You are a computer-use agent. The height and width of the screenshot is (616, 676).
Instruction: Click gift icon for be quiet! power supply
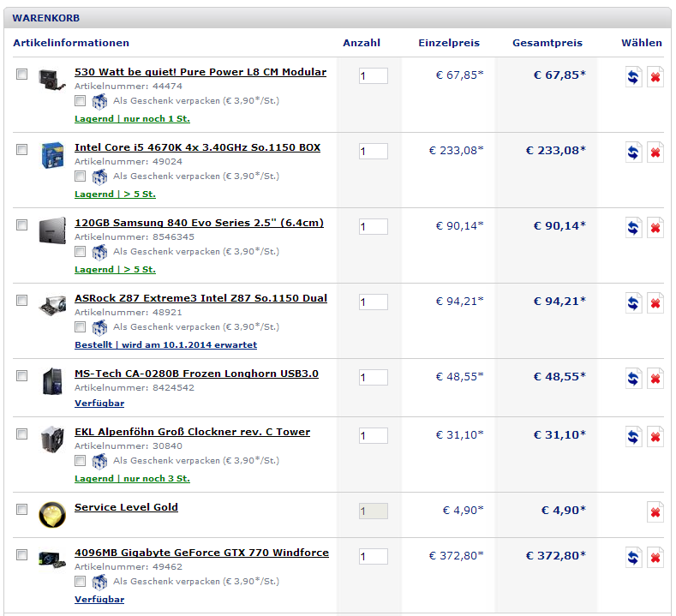click(x=99, y=102)
